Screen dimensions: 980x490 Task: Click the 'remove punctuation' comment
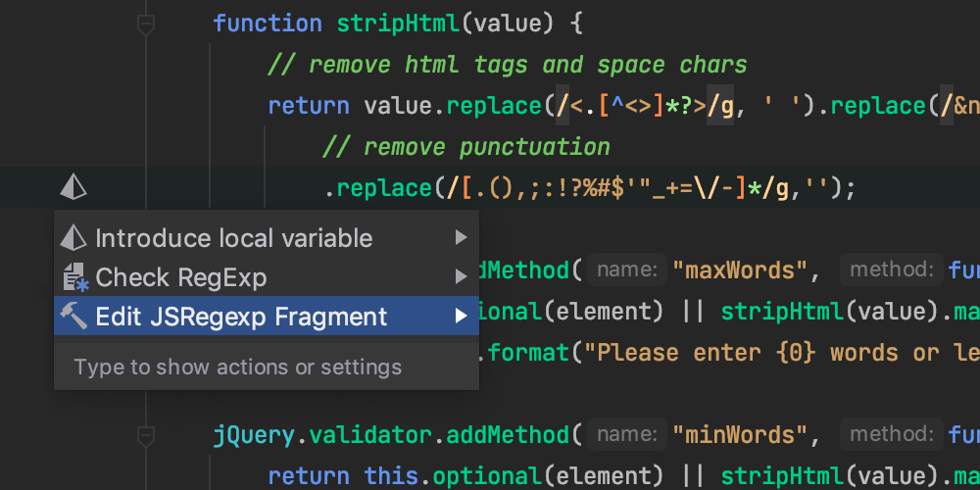(465, 147)
